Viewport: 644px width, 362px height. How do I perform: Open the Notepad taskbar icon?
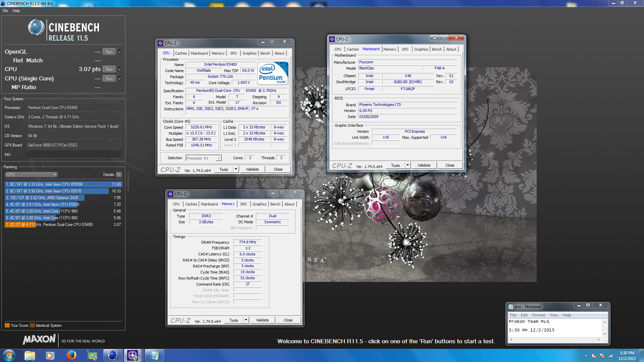(154, 355)
